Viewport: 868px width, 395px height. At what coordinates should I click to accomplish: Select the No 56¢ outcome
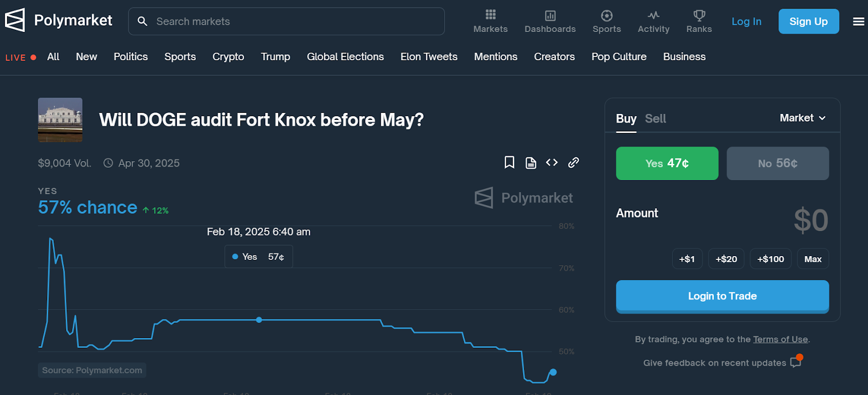[x=777, y=163]
